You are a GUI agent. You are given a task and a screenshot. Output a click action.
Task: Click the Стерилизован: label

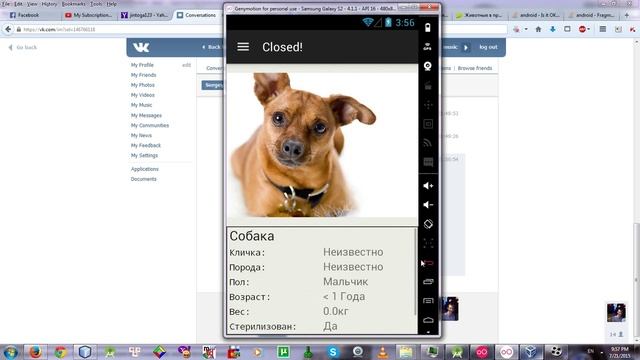coord(262,327)
